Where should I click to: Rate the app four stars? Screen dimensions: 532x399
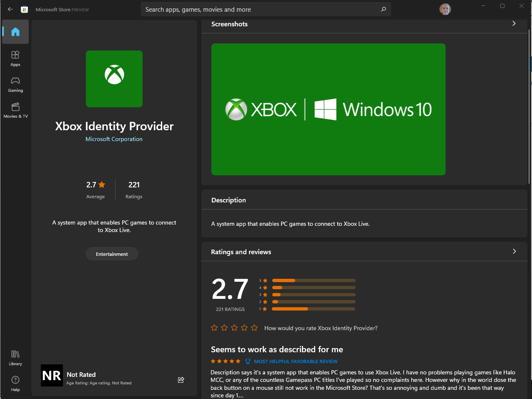tap(244, 328)
